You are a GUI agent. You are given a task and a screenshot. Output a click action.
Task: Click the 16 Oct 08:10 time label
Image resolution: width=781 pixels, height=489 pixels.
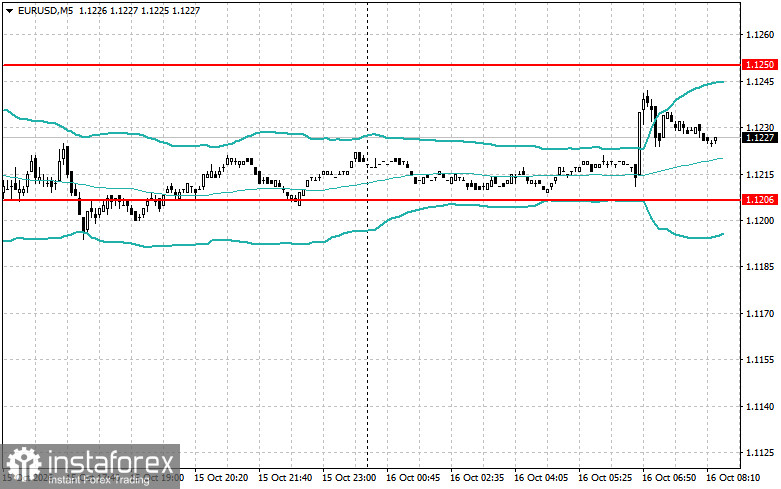click(733, 478)
